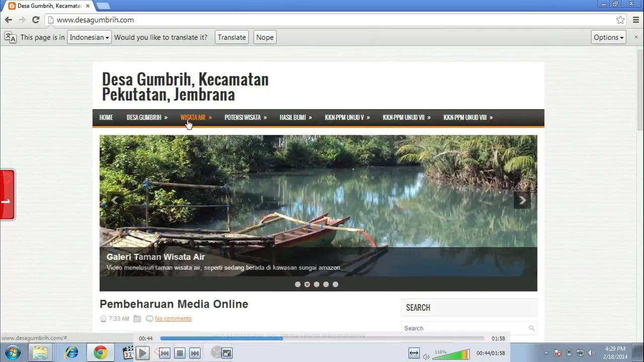
Task: Switch to Chrome in the taskbar
Action: [101, 353]
